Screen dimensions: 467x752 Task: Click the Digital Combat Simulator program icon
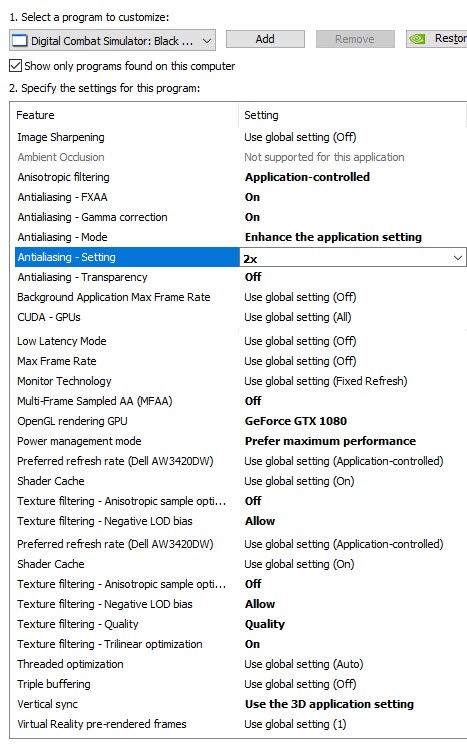20,41
